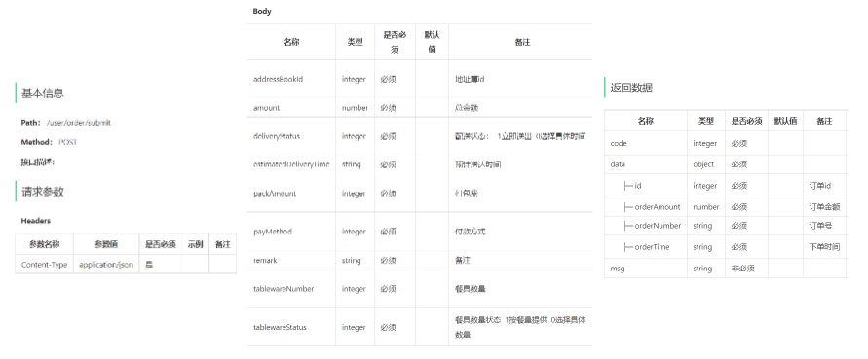The image size is (868, 359).
Task: Click the 类型 header in response table
Action: (706, 121)
